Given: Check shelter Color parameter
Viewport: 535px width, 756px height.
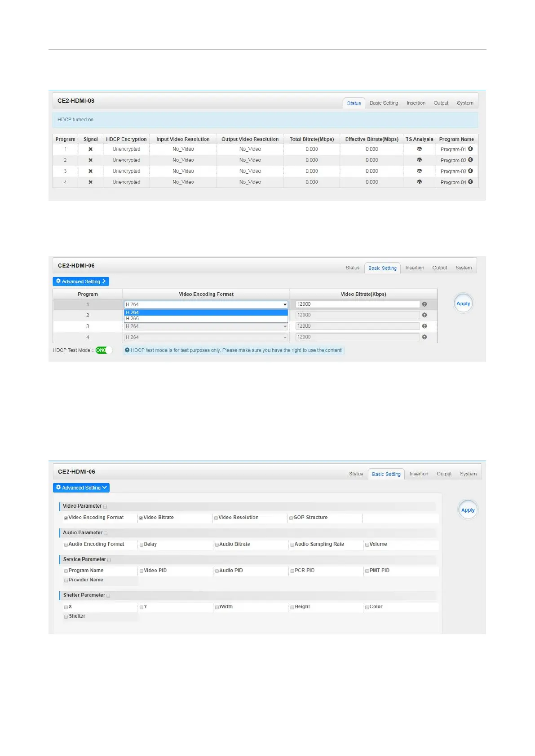Looking at the screenshot, I should coord(367,607).
